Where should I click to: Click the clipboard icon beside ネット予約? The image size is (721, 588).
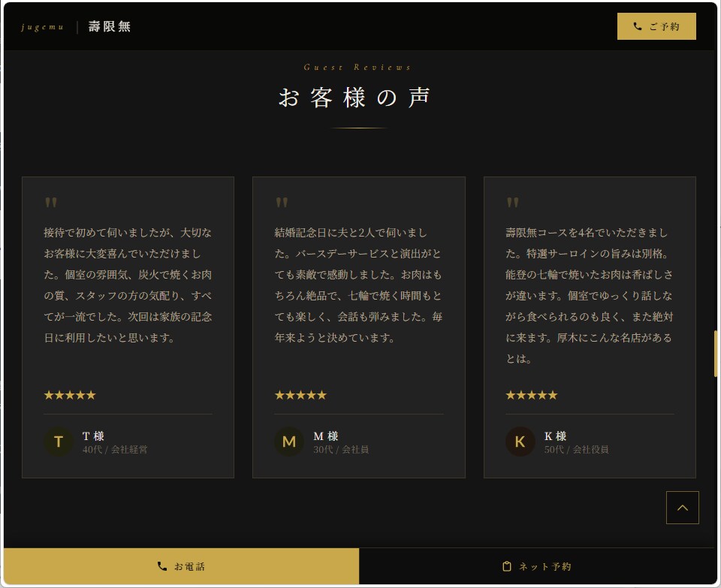(507, 566)
